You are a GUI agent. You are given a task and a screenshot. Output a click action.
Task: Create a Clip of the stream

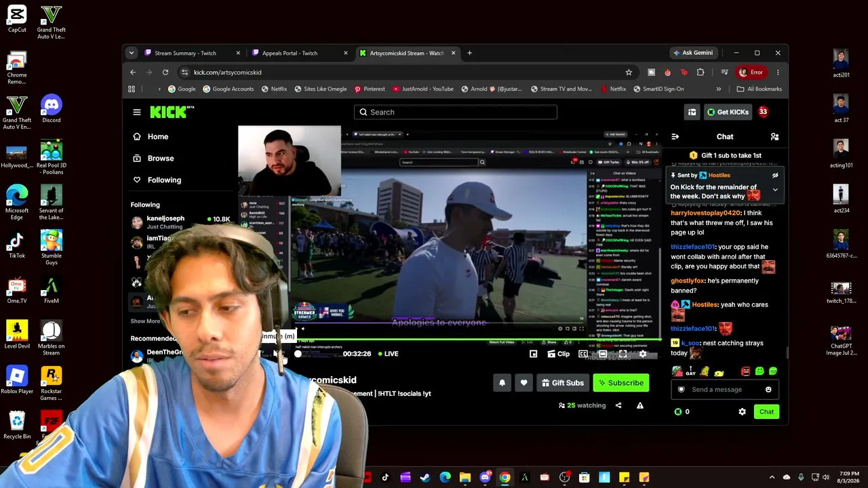pyautogui.click(x=559, y=354)
